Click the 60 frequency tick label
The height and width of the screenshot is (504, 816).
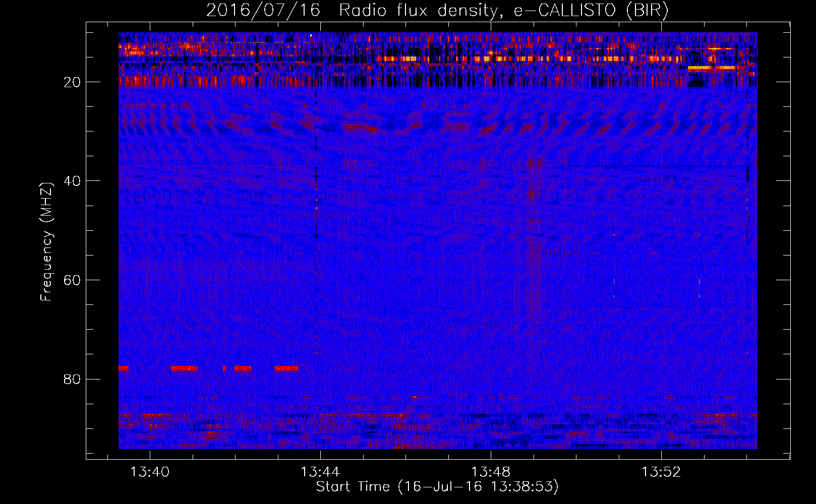tap(72, 280)
